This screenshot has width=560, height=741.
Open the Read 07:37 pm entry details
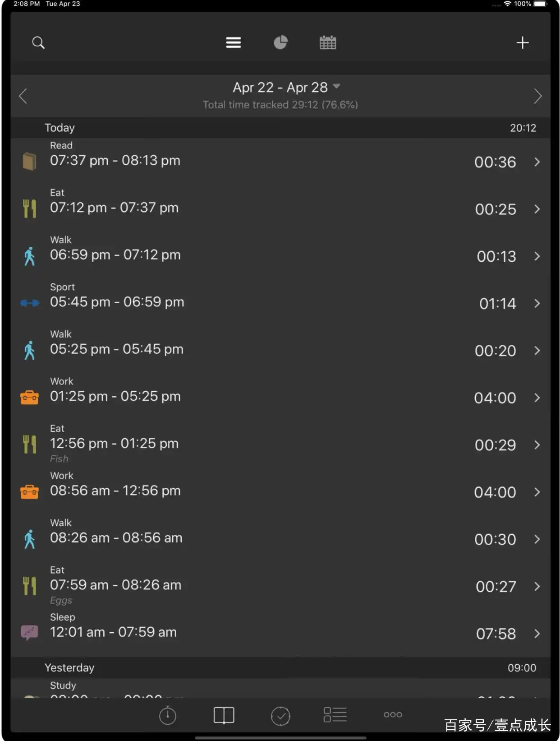[537, 162]
